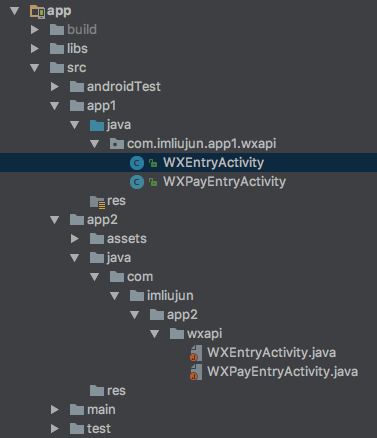The image size is (377, 438).
Task: Expand the androidTest folder
Action: [54, 87]
